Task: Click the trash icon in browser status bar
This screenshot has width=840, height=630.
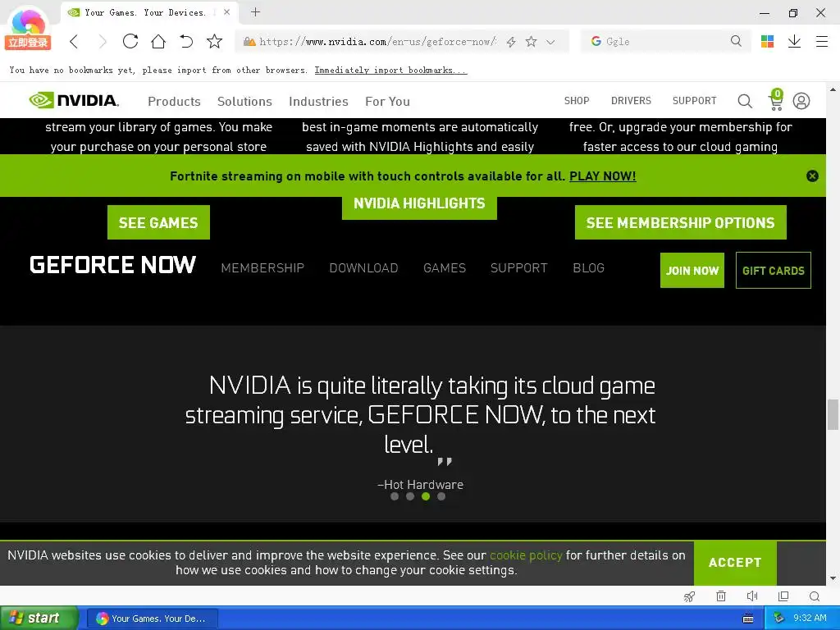Action: (721, 596)
